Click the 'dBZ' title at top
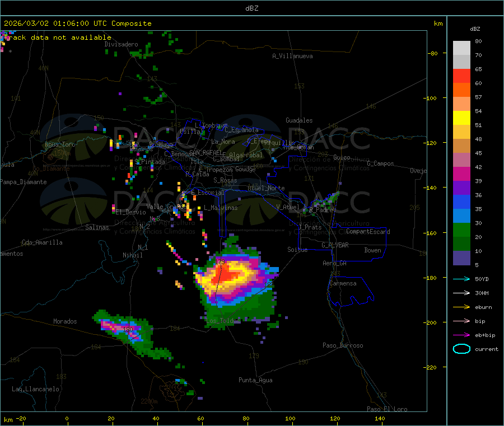This screenshot has height=426, width=504. [251, 8]
